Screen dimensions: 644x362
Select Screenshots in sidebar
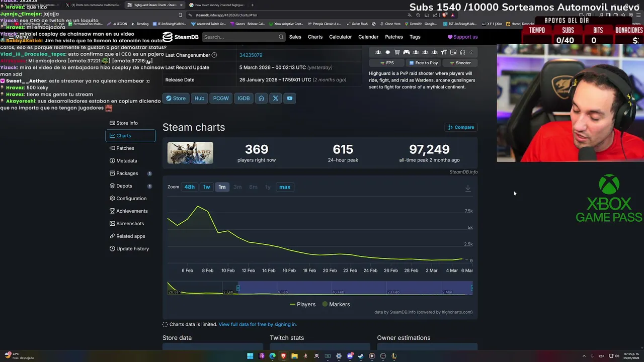(x=130, y=224)
